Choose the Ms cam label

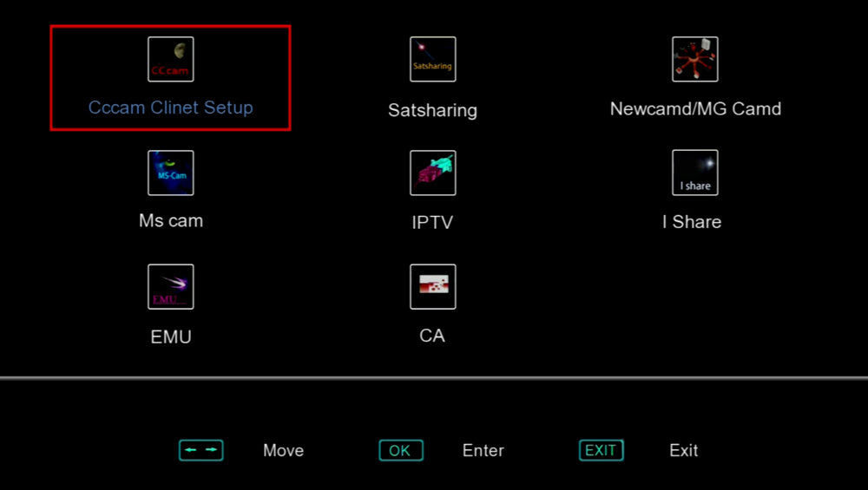(x=171, y=220)
